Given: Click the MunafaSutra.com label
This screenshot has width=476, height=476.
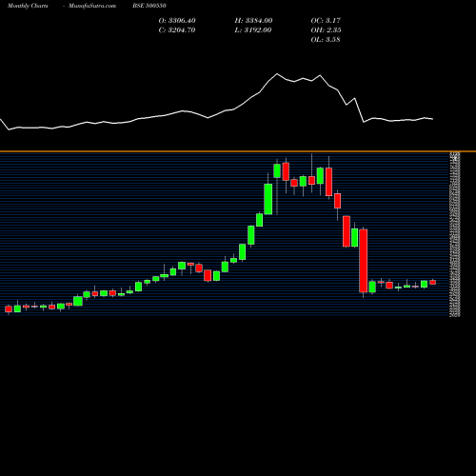Looking at the screenshot, I should 92,6.
